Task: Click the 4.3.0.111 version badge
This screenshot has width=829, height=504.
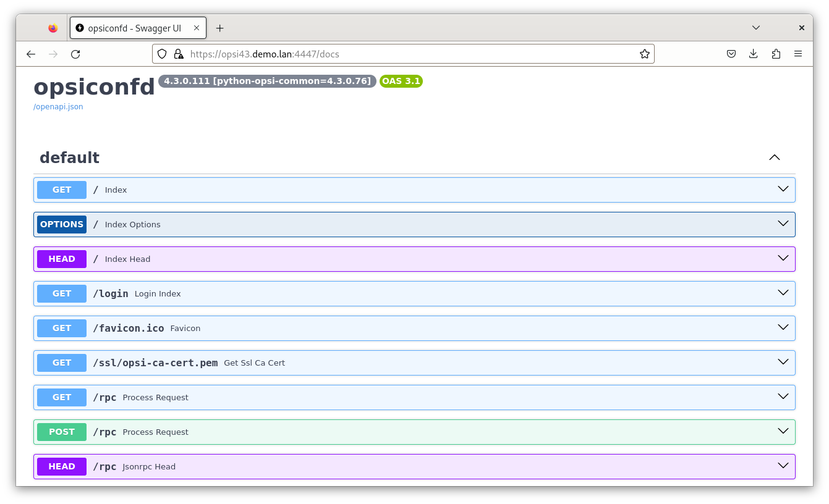Action: click(x=267, y=81)
